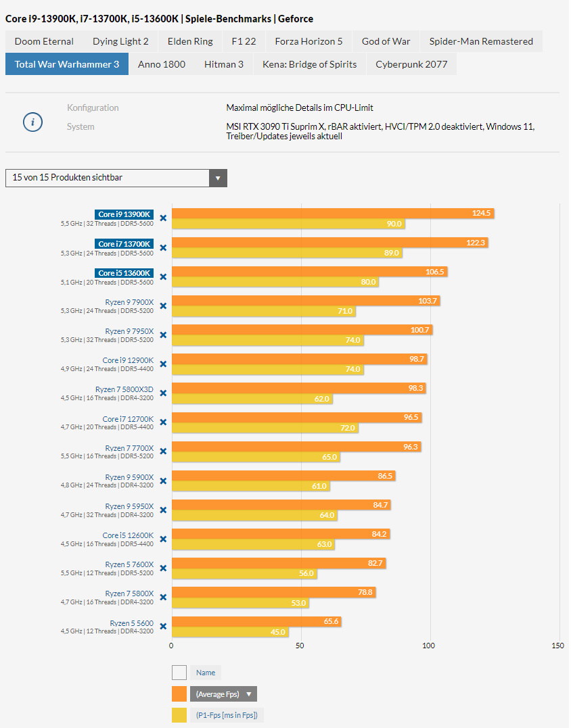Open the Cyberpunk 2077 tab
571x728 pixels.
[411, 64]
